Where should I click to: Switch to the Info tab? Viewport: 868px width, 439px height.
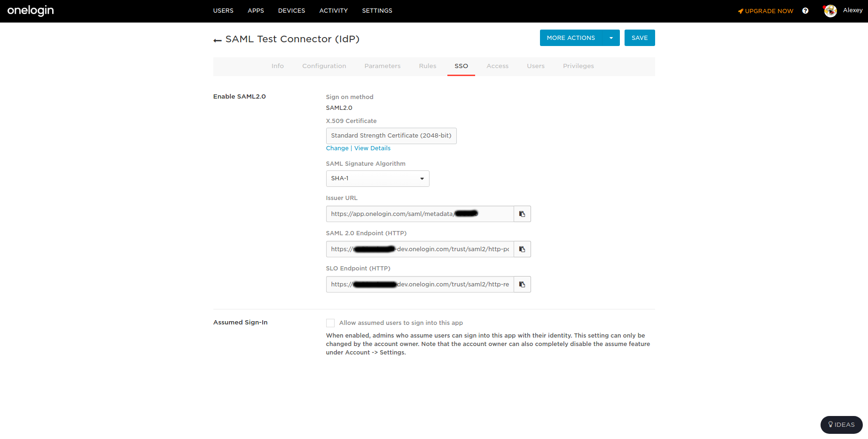tap(277, 66)
